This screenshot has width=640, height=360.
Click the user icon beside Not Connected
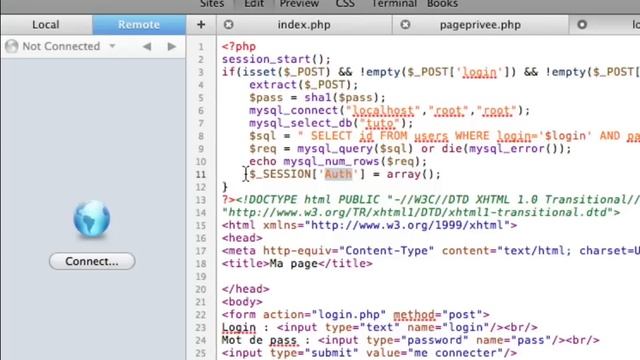[x=12, y=47]
